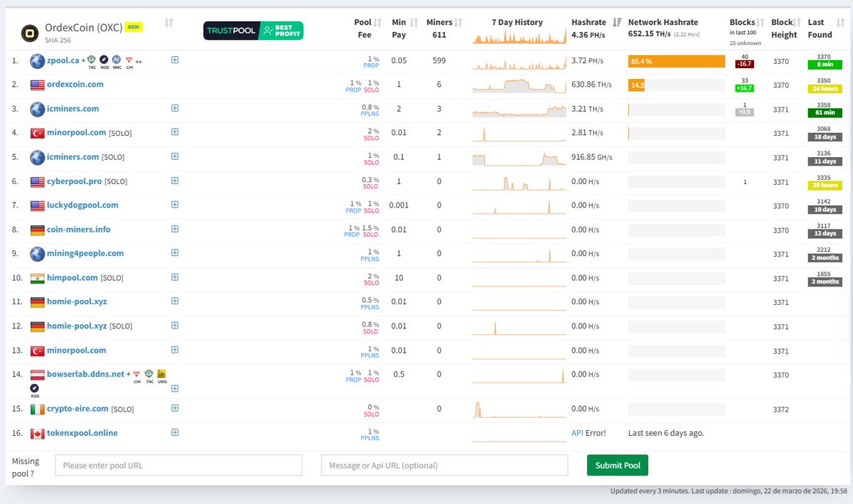Viewport: 853px width, 504px height.
Task: Click the zpool.ca 85.4% network share bar
Action: 675,61
